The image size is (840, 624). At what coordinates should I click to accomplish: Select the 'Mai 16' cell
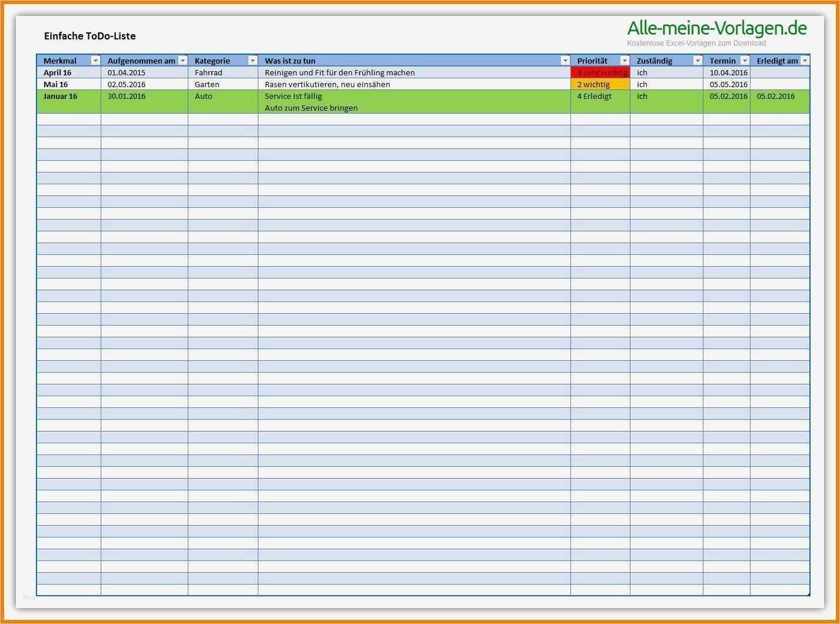tap(69, 84)
